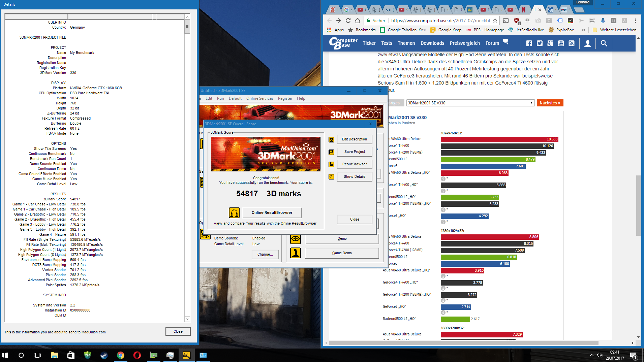The width and height of the screenshot is (644, 362).
Task: Click Game Demo button in 3DMark2001
Action: tap(342, 253)
